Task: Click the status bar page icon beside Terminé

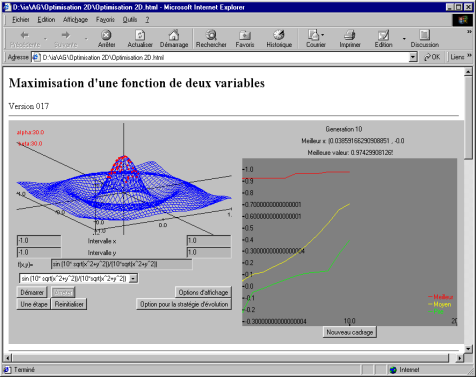Action: pyautogui.click(x=7, y=370)
